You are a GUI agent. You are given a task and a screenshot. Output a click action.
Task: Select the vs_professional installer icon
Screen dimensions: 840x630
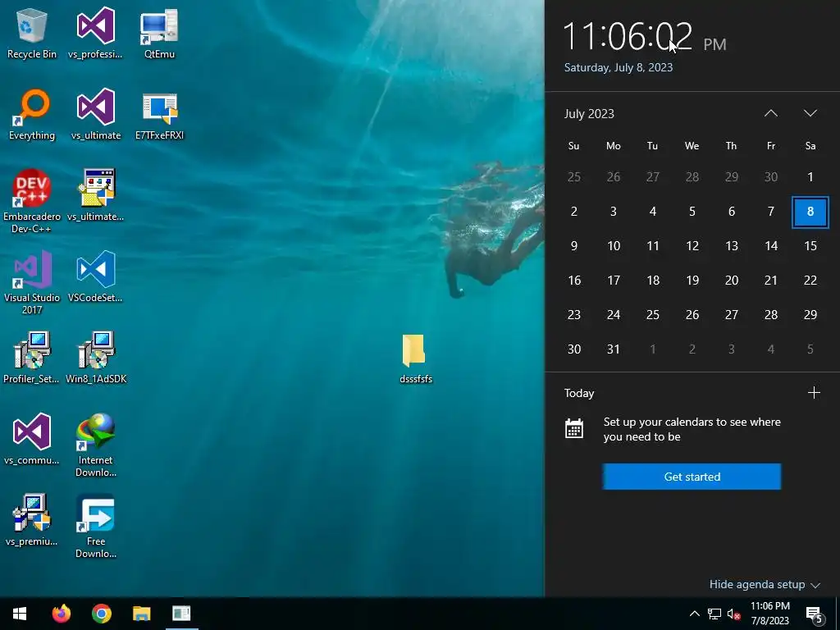tap(95, 33)
